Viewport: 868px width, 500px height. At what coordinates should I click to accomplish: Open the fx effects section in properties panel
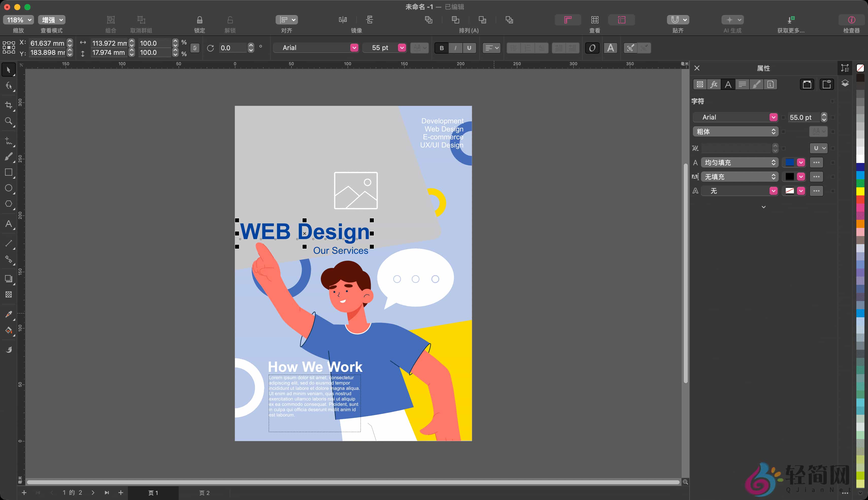pos(714,84)
